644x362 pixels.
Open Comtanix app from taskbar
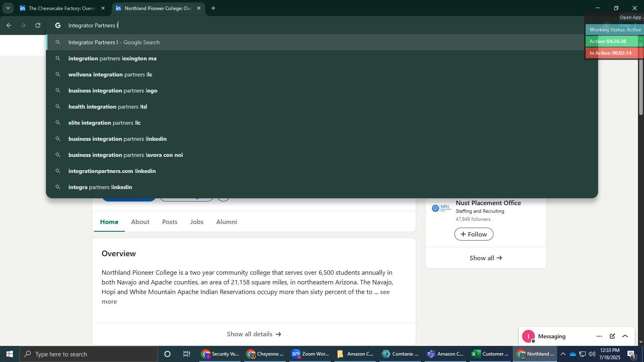[400, 354]
